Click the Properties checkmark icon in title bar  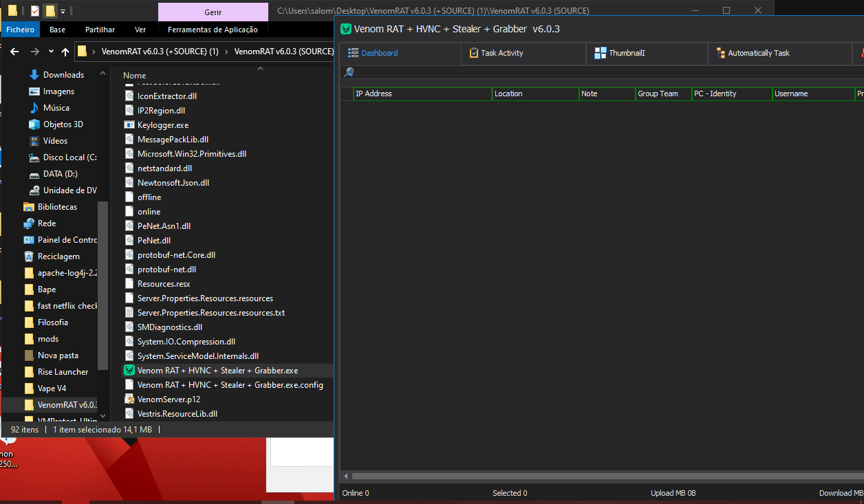(x=34, y=11)
